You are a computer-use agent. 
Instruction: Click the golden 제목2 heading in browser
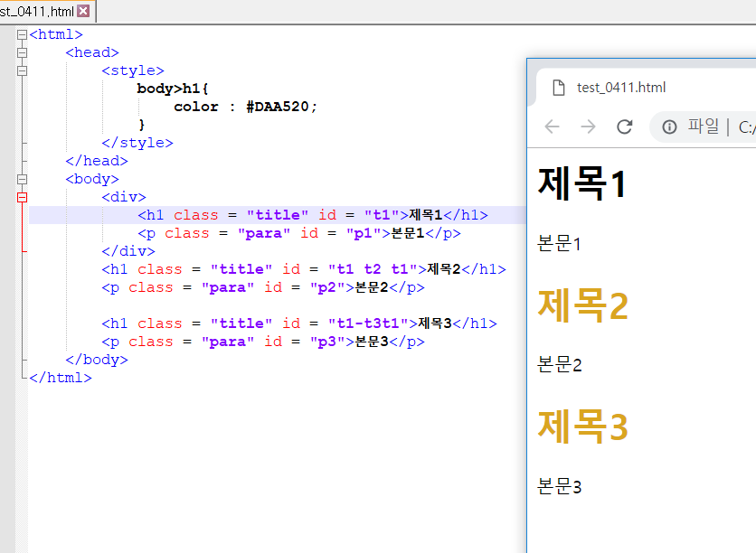click(x=582, y=305)
